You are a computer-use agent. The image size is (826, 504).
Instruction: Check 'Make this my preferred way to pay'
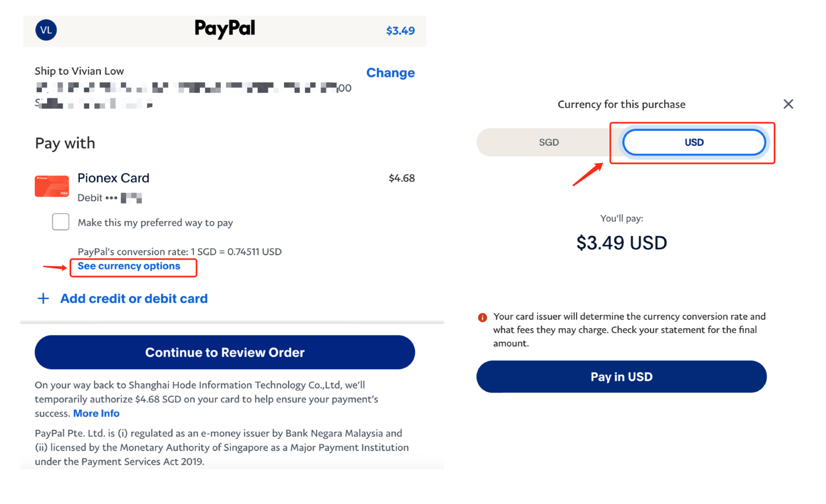tap(60, 222)
